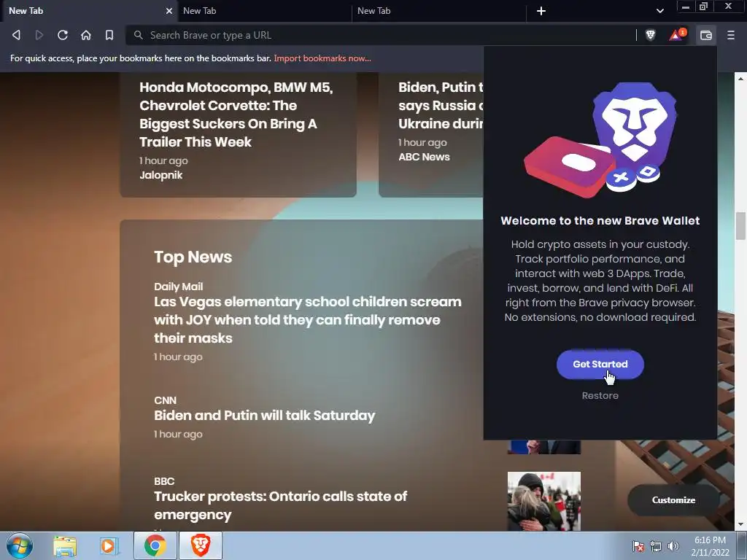Click the forward navigation arrow
Viewport: 747px width, 560px height.
[39, 35]
